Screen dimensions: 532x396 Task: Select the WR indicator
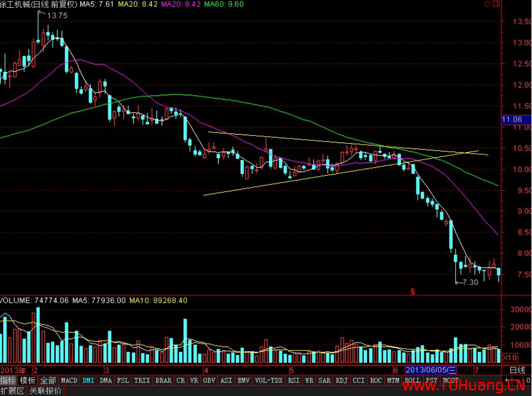coord(309,380)
